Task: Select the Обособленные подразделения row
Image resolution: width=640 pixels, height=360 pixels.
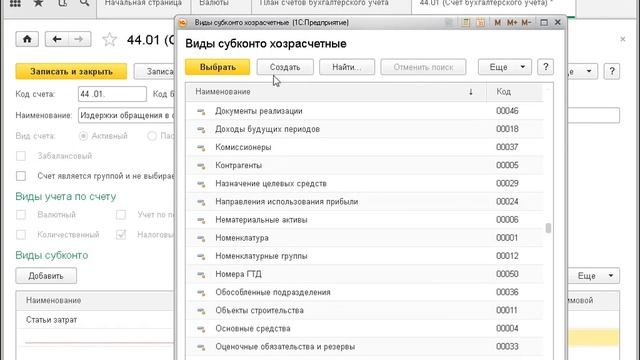Action: coord(364,292)
